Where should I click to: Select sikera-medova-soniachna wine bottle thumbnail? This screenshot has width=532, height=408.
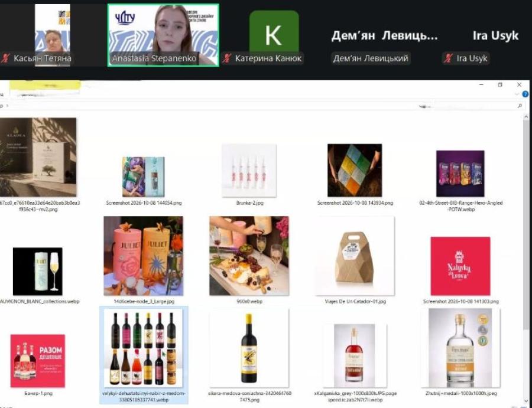point(249,348)
